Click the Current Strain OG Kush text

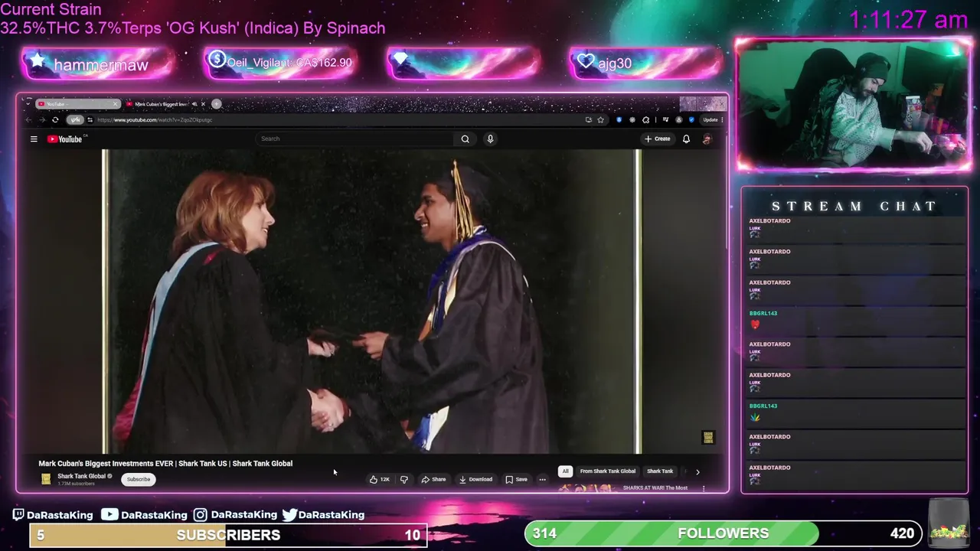(193, 19)
